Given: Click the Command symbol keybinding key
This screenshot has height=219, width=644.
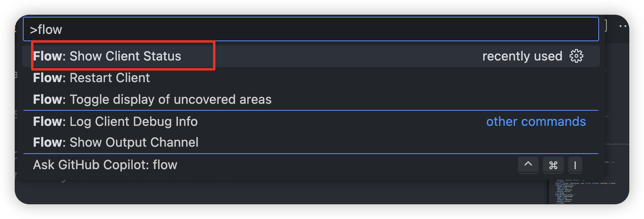Looking at the screenshot, I should point(553,165).
